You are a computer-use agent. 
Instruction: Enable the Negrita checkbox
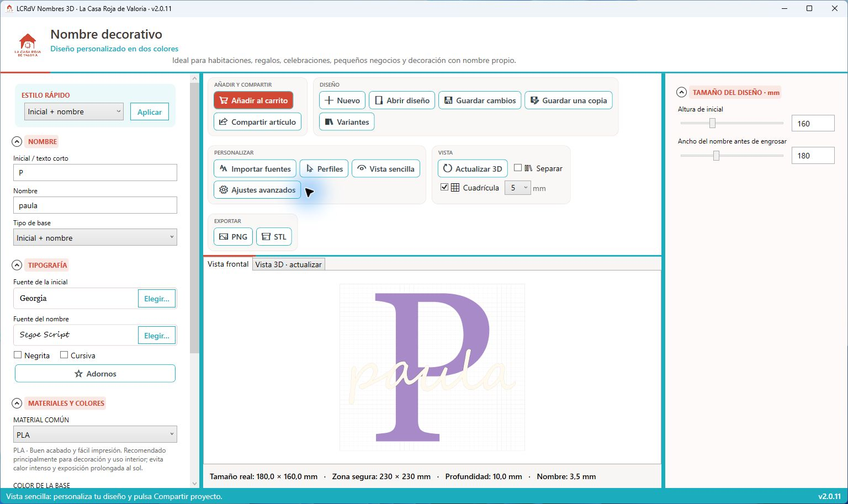pos(18,355)
